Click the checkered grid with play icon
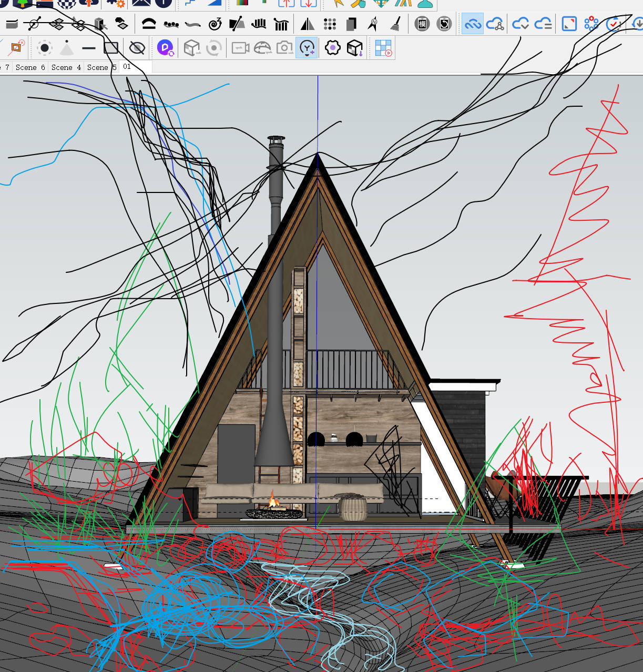 pyautogui.click(x=383, y=48)
